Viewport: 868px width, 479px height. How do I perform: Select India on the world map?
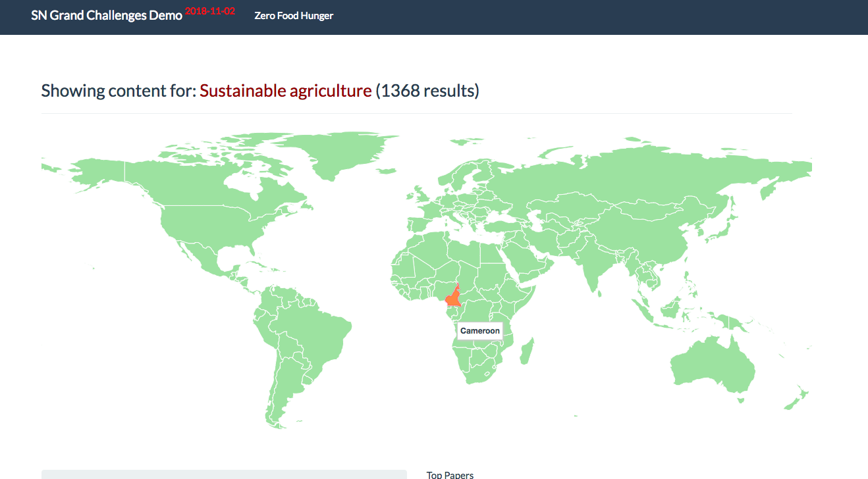point(591,263)
